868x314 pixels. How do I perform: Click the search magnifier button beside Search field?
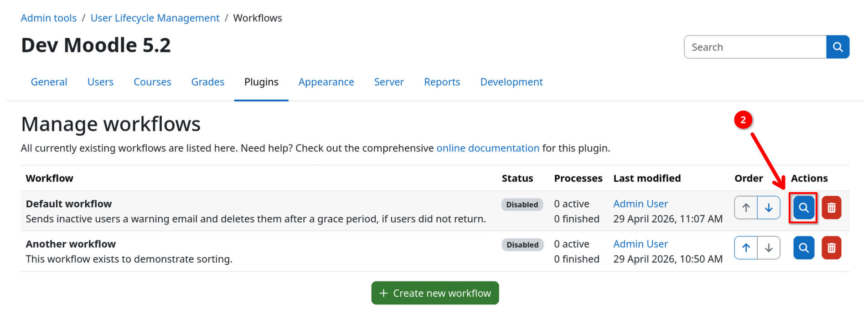837,47
